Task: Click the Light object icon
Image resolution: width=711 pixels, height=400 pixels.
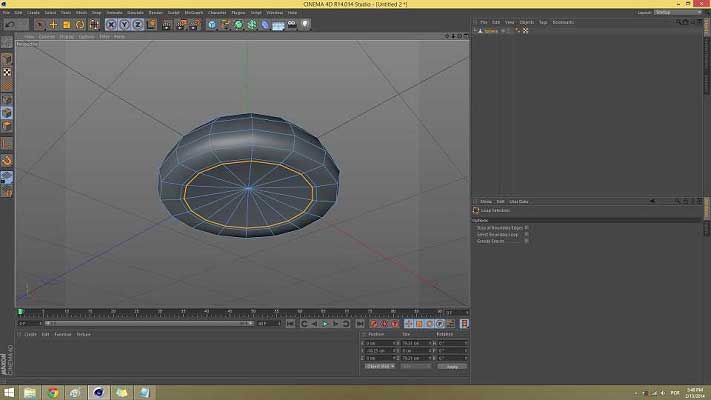Action: [x=305, y=24]
